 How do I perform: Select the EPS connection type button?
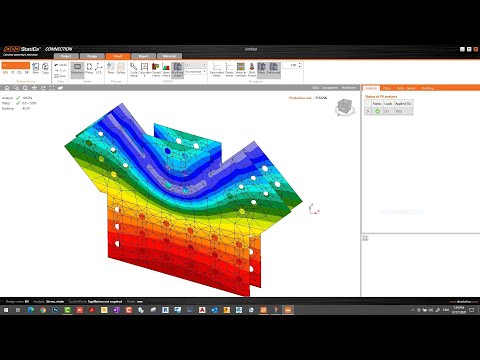click(5, 72)
